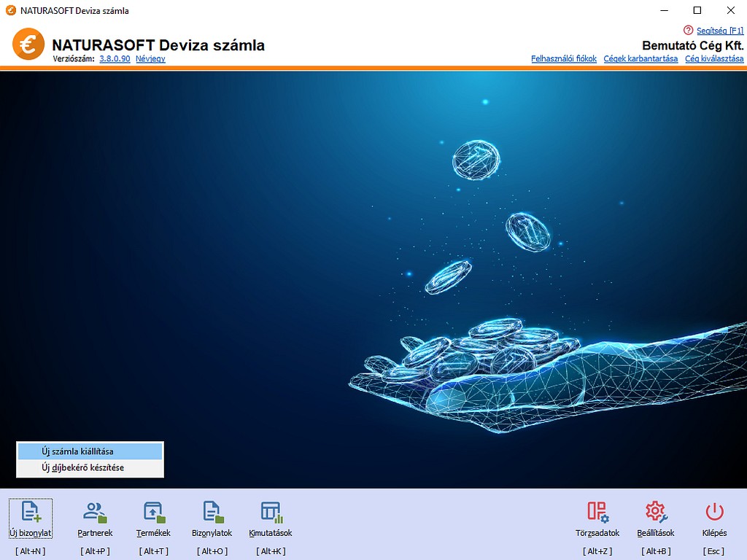Image resolution: width=747 pixels, height=560 pixels.
Task: Open the Cégek karbantartása link
Action: (640, 59)
